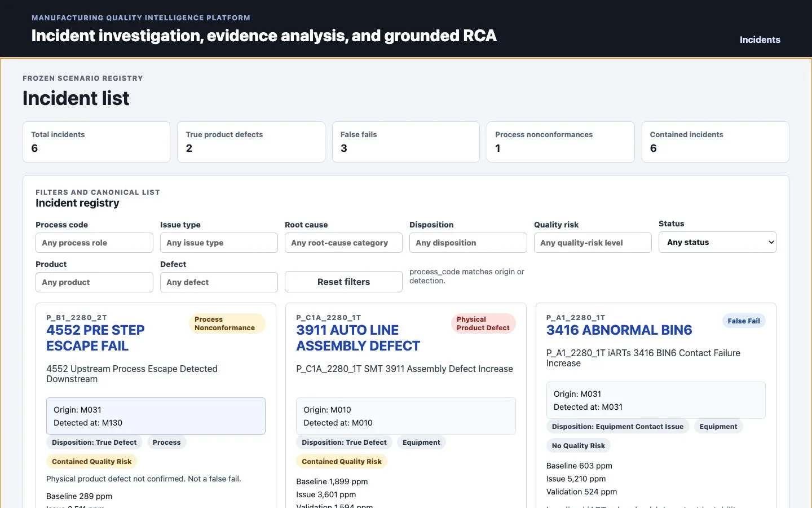The width and height of the screenshot is (812, 508).
Task: Open the 4552 PRE STEP ESCAPE FAIL incident
Action: pyautogui.click(x=95, y=338)
